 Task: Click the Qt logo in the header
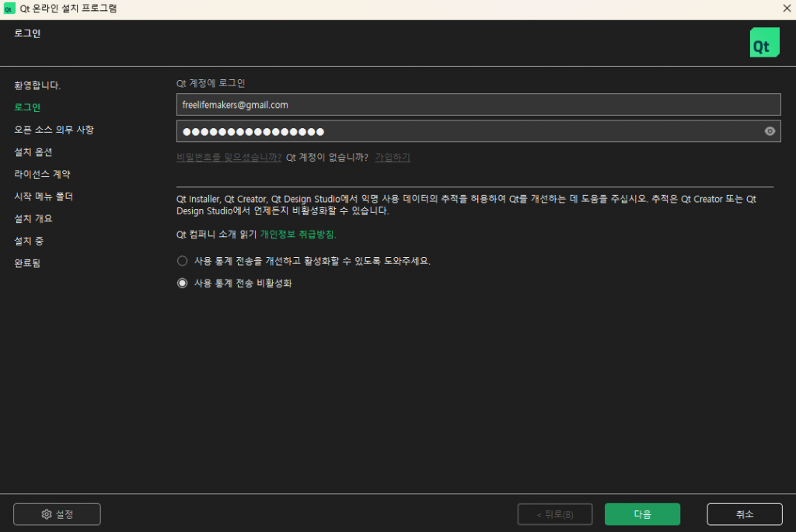click(764, 43)
